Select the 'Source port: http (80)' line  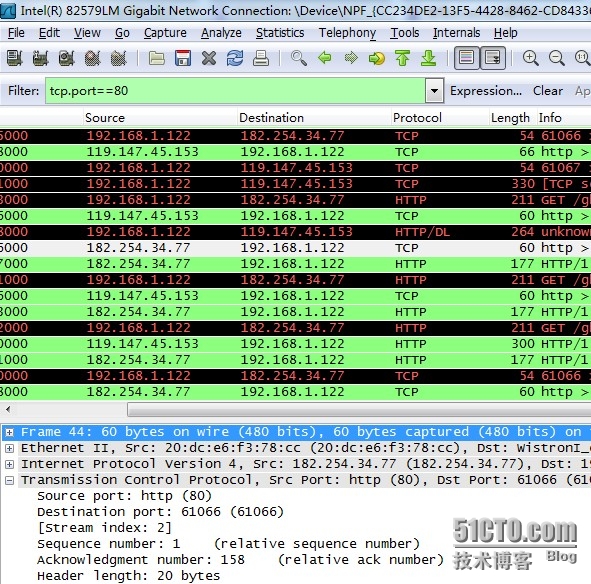124,496
